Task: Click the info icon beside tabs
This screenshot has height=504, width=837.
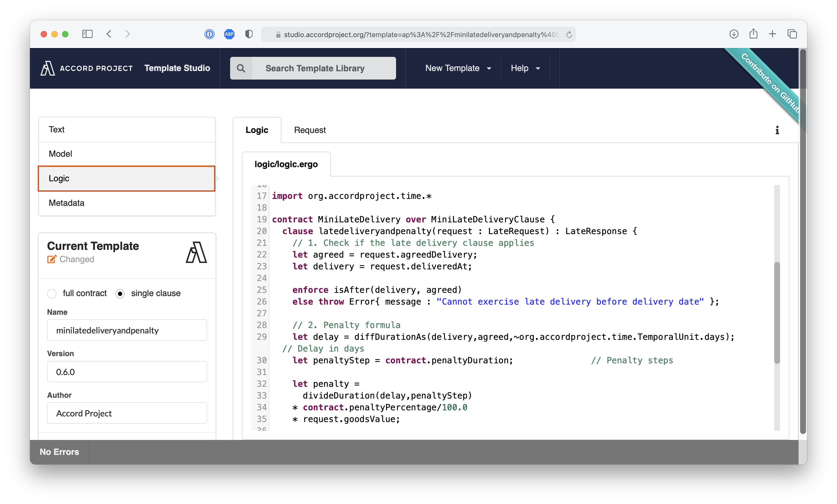Action: coord(777,130)
